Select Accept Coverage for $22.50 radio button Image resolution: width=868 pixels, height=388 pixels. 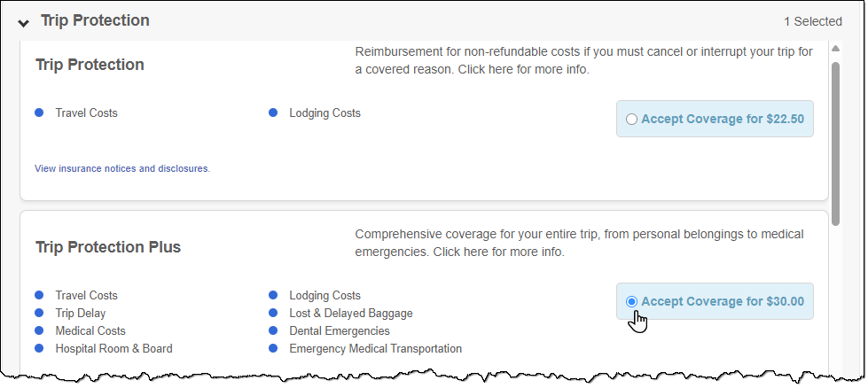tap(631, 119)
